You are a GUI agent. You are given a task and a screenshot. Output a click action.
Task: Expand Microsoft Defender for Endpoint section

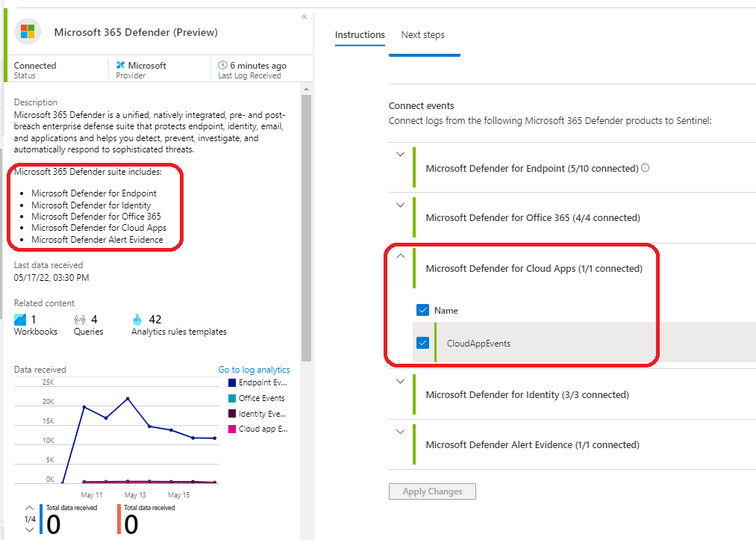pyautogui.click(x=400, y=155)
